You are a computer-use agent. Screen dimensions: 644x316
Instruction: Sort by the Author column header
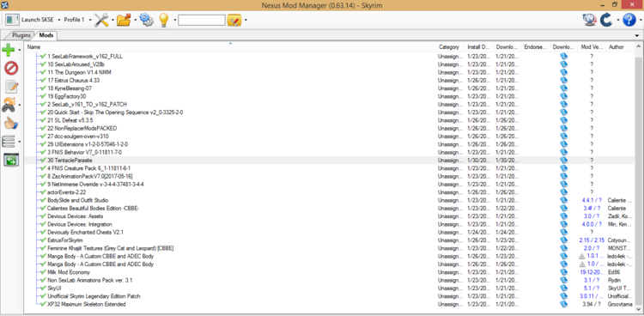(x=620, y=47)
